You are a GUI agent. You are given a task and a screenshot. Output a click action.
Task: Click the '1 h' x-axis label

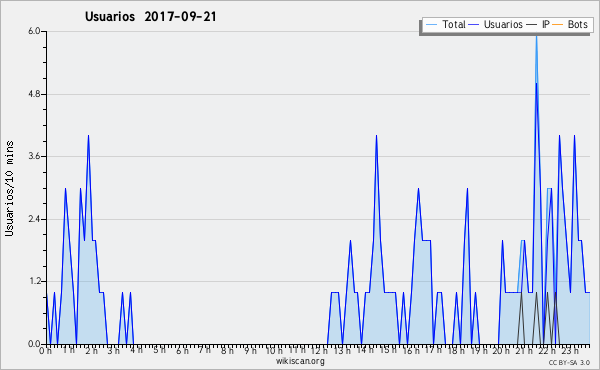(68, 350)
